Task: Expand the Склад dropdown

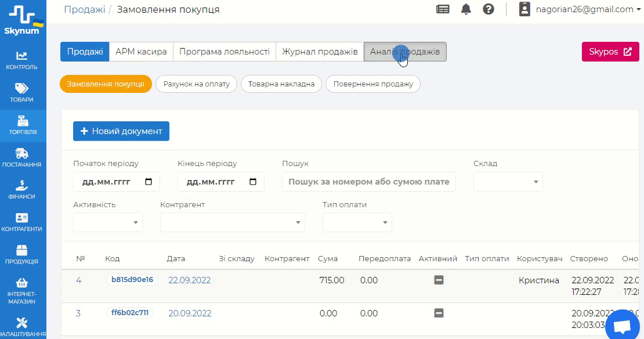Action: click(x=508, y=182)
